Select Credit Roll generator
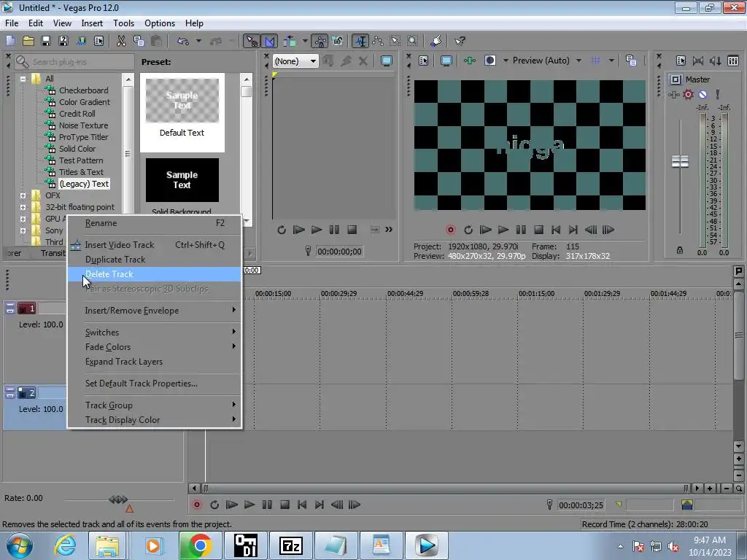 (77, 114)
